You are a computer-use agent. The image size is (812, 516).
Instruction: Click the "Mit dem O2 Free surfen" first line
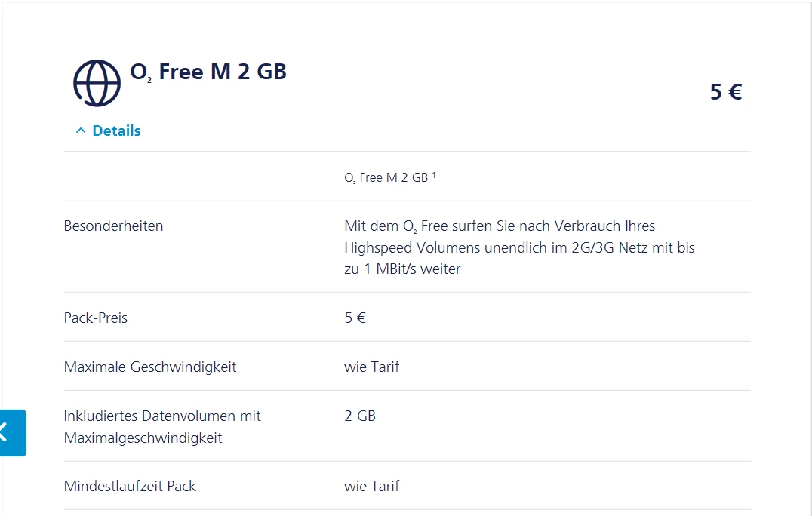(x=500, y=226)
